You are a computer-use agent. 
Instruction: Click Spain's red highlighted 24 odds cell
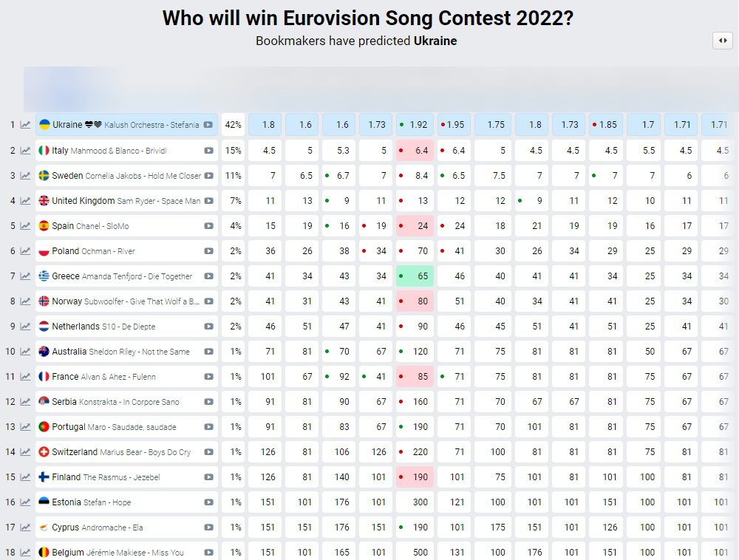click(415, 226)
